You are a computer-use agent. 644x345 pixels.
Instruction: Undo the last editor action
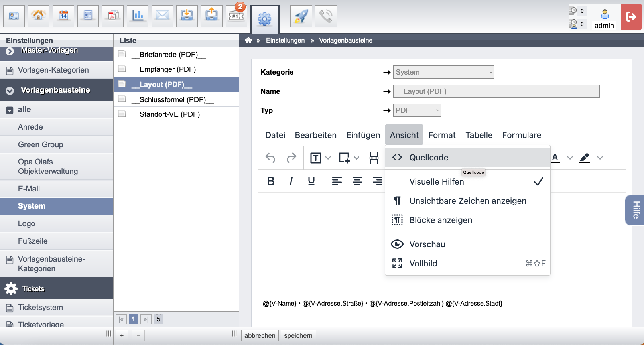pyautogui.click(x=270, y=158)
